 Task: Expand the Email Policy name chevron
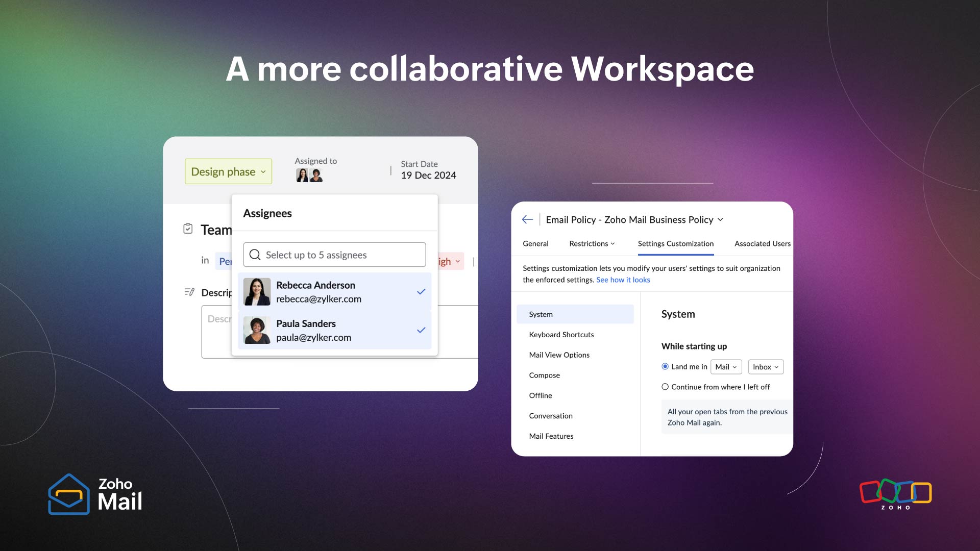pyautogui.click(x=720, y=219)
